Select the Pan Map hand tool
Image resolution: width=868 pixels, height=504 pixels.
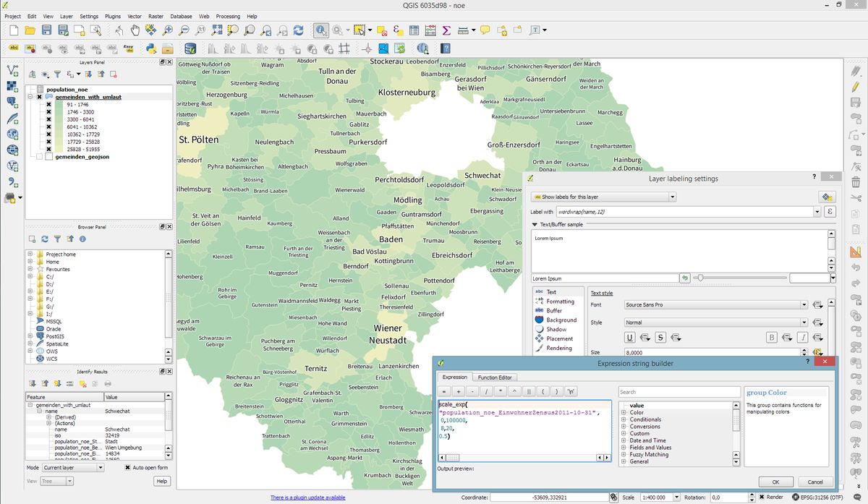135,30
